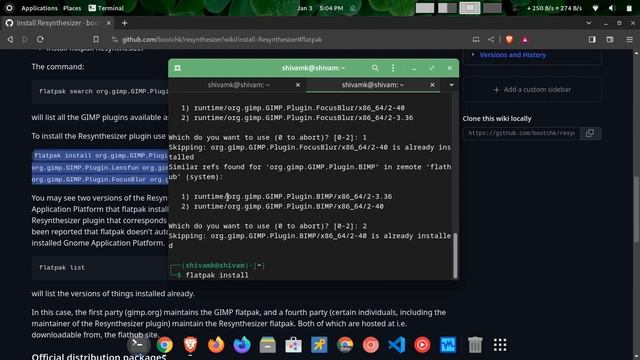Click the share icon in address bar
Screen dimensions: 640x360
(x=491, y=40)
